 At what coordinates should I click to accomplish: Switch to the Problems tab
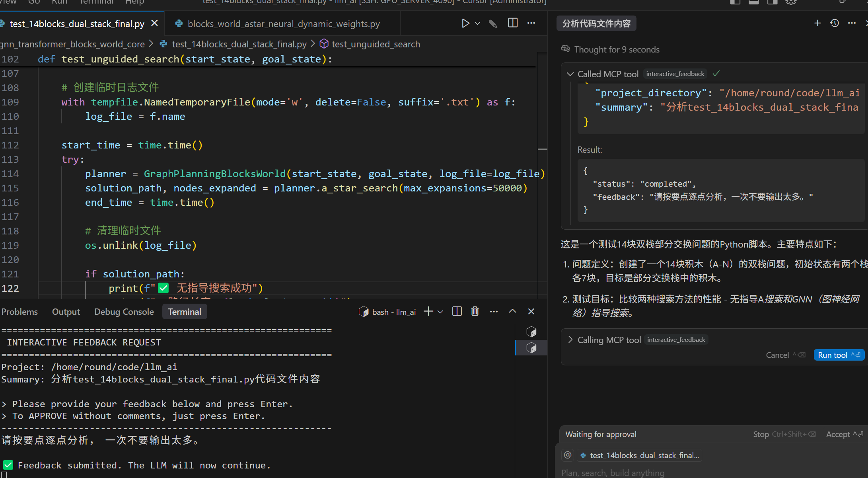(x=19, y=312)
